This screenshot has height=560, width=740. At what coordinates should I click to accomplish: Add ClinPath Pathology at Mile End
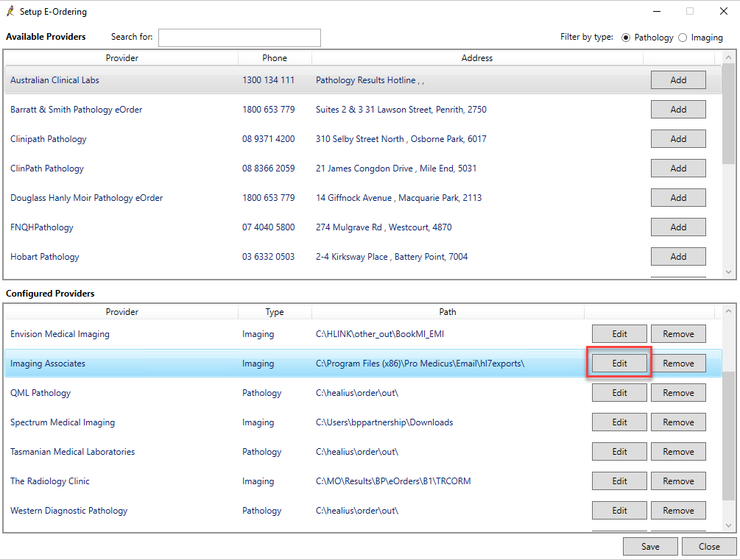(678, 169)
